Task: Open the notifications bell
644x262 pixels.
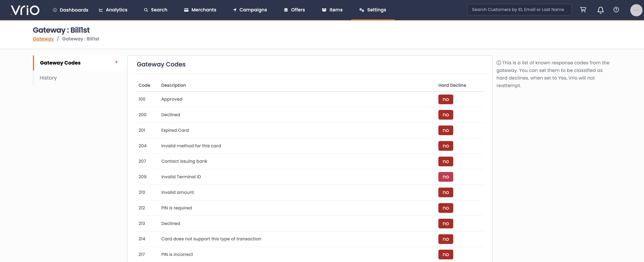Action: [600, 10]
